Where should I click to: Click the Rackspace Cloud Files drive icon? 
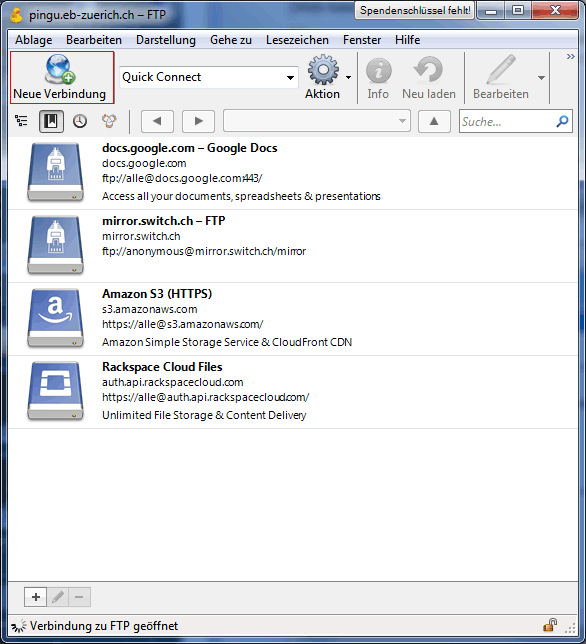55,391
